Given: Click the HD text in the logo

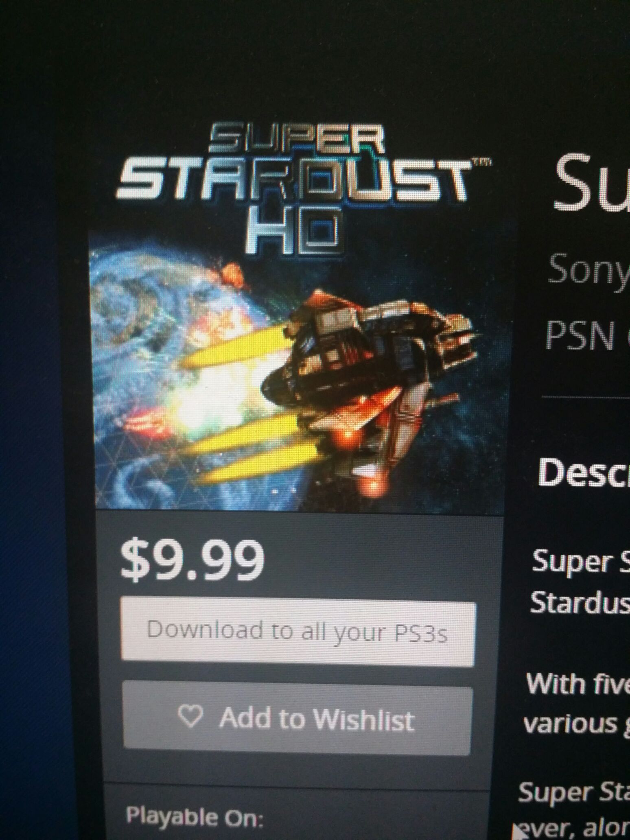Looking at the screenshot, I should [x=291, y=230].
